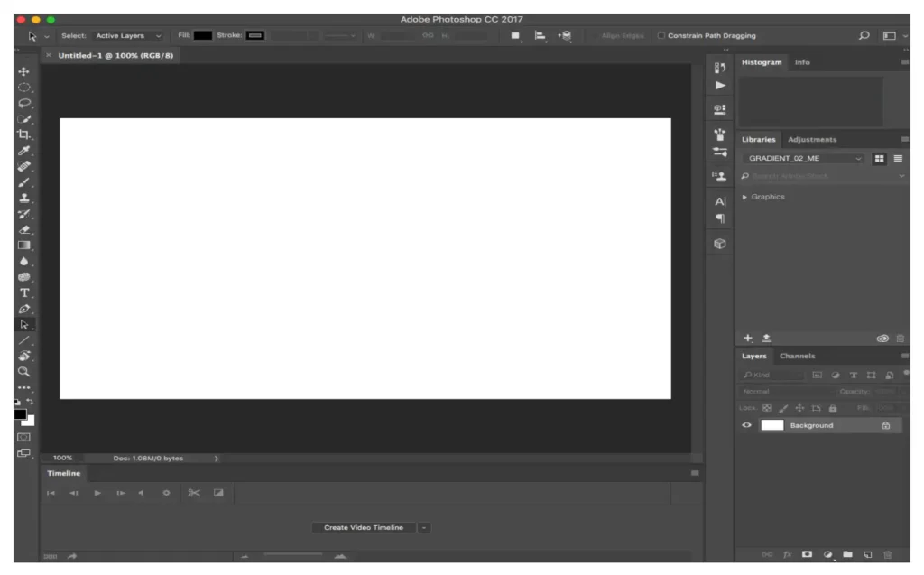Select the Zoom tool in toolbar
924x575 pixels.
click(x=23, y=371)
